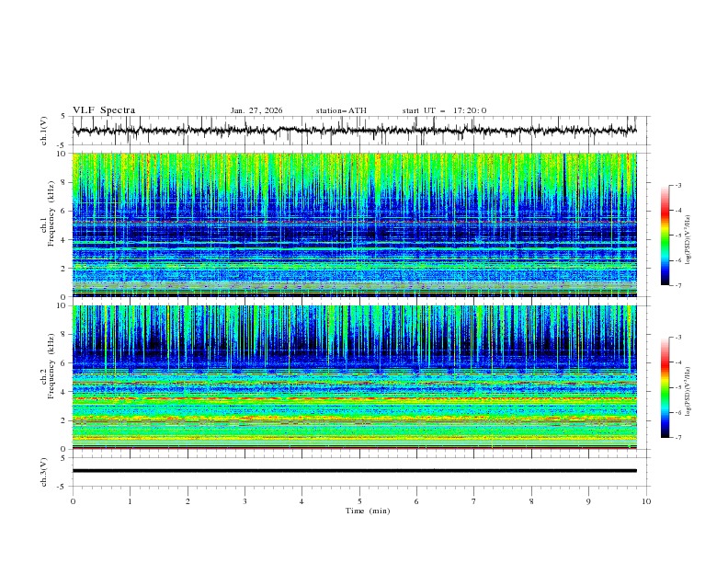Click the upper color bar's log(PSD) label
728x563 pixels.
click(x=688, y=240)
